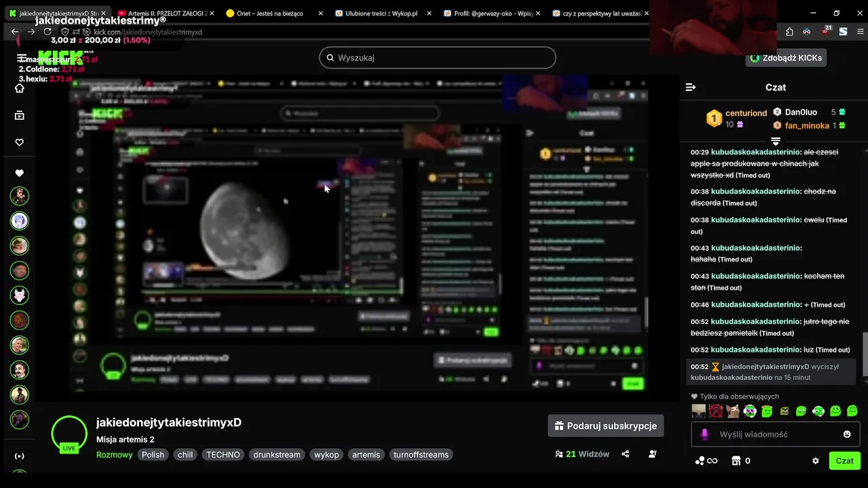
Task: Click the channel points infinity icon
Action: 706,461
